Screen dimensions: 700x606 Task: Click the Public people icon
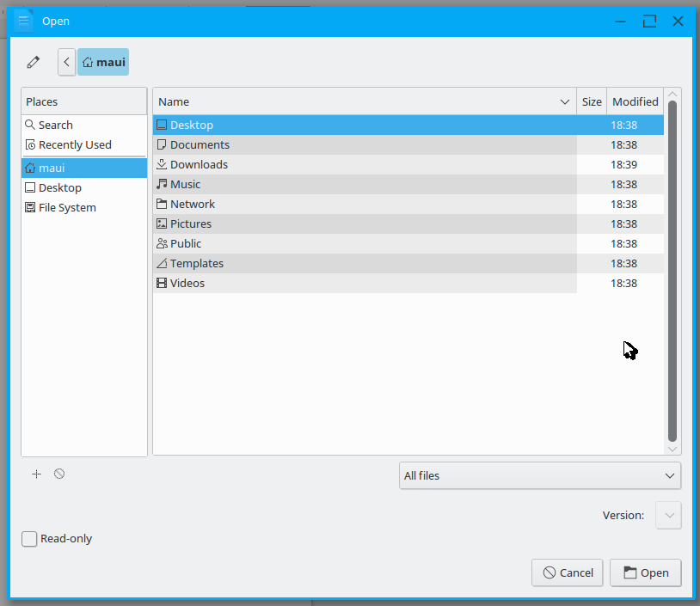[x=162, y=243]
